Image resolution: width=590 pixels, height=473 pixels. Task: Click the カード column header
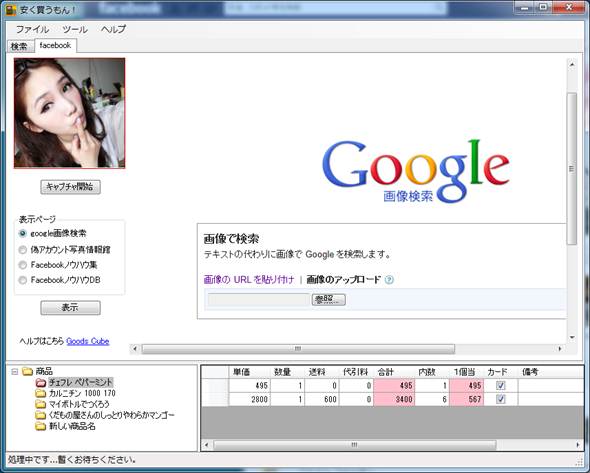point(501,372)
